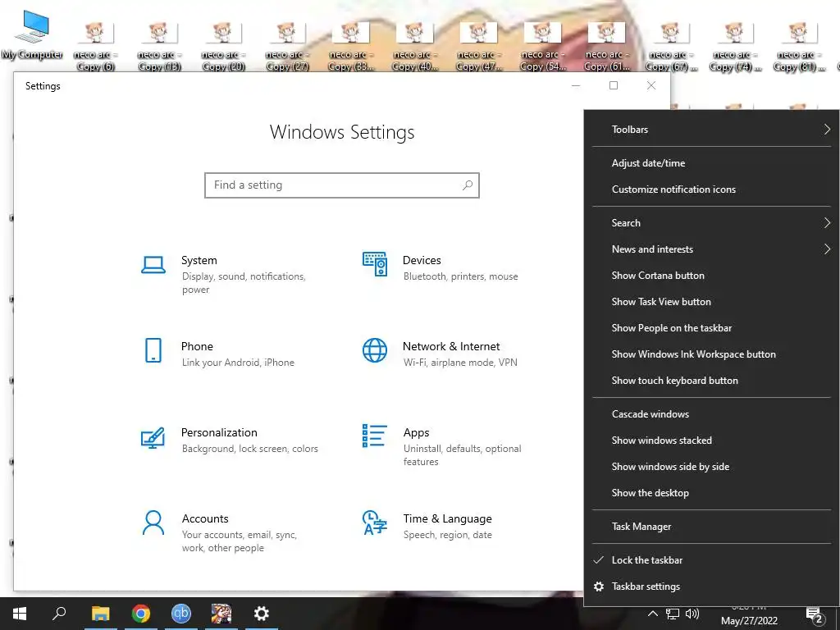Click the magnifier in Find a setting box
Screen dimensions: 840x630
pyautogui.click(x=467, y=185)
